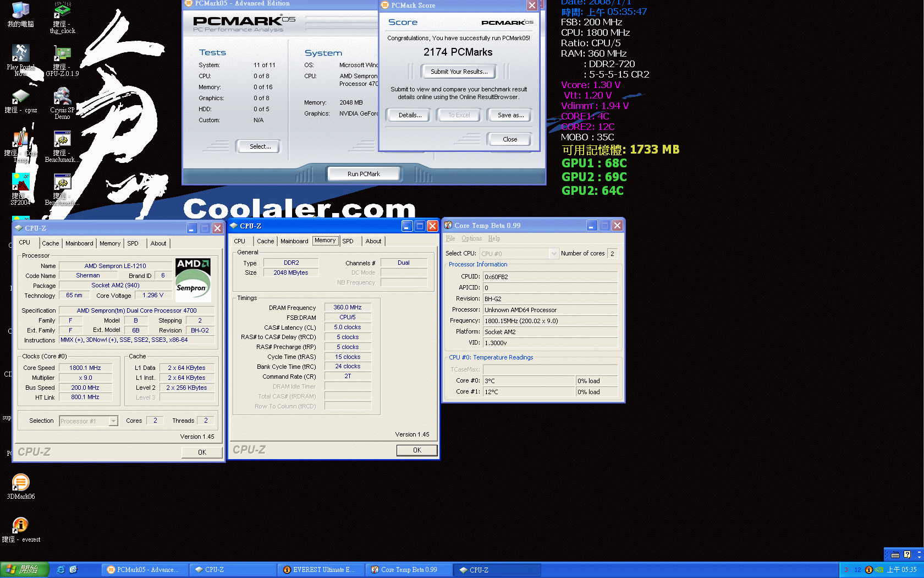Switch to EVEREST Ultimate taskbar button

point(321,570)
